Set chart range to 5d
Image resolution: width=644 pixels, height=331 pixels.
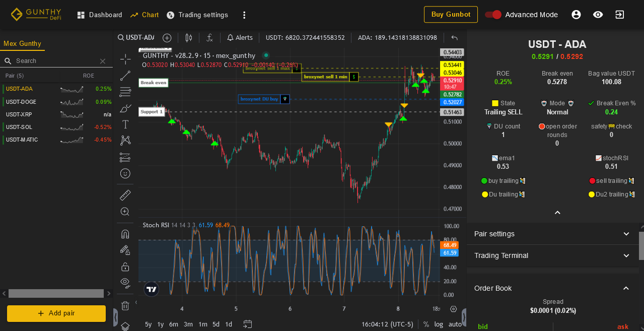(x=216, y=324)
